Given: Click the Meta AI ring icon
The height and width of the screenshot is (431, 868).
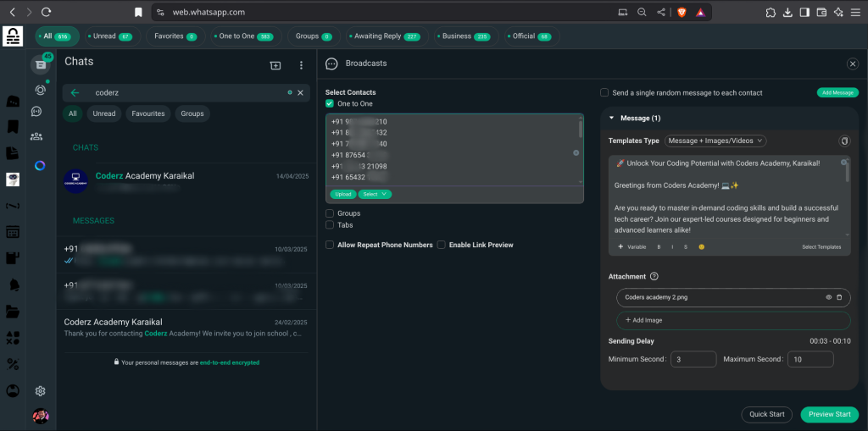Looking at the screenshot, I should coord(40,165).
